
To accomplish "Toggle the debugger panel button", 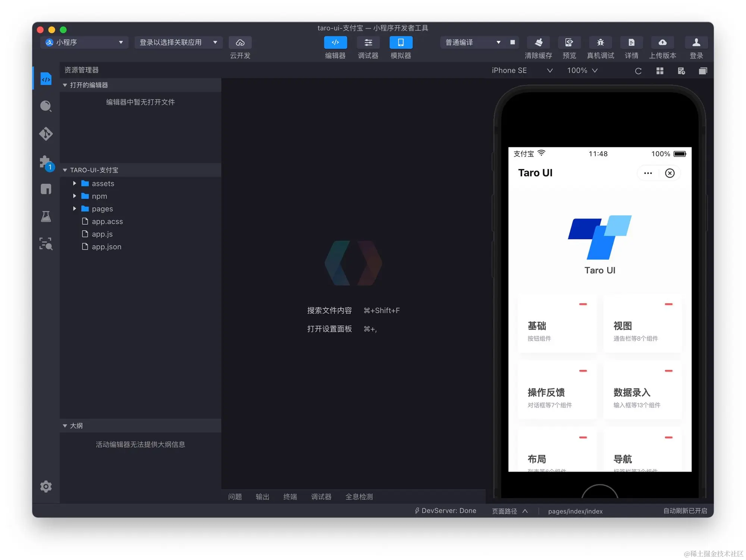I will click(x=368, y=43).
